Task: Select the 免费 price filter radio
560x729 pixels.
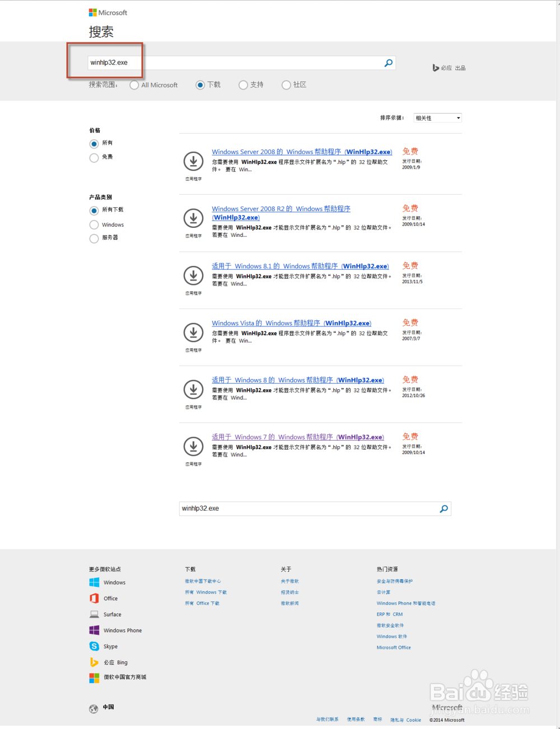Action: (x=94, y=157)
